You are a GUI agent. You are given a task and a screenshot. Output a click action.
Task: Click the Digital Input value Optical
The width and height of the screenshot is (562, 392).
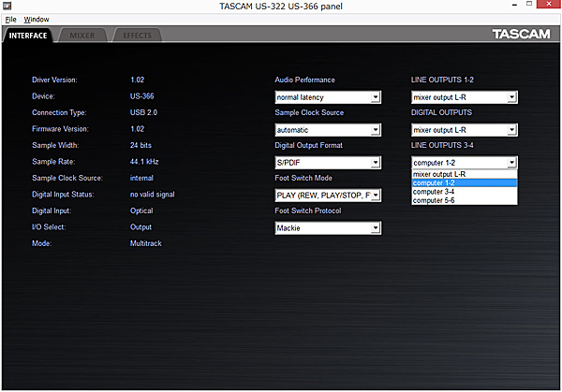click(141, 211)
